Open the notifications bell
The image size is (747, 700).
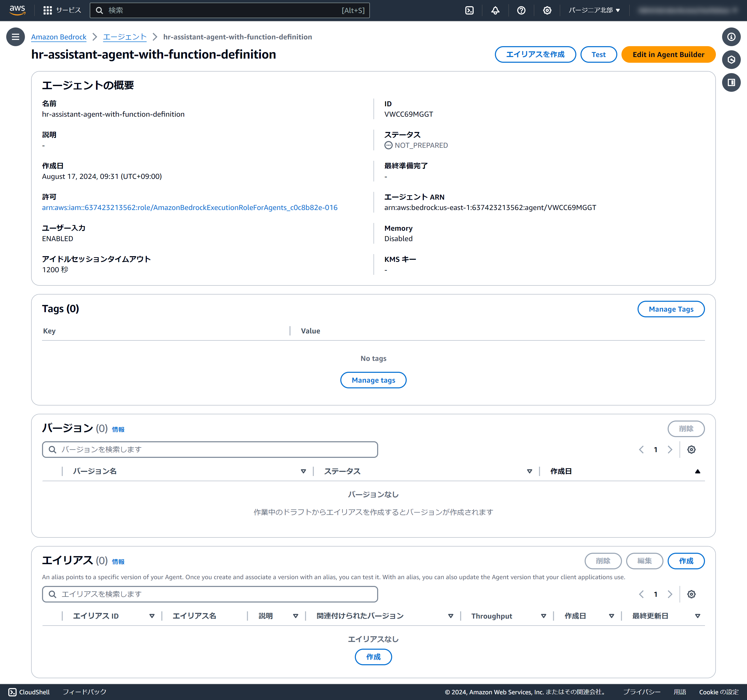pyautogui.click(x=495, y=11)
